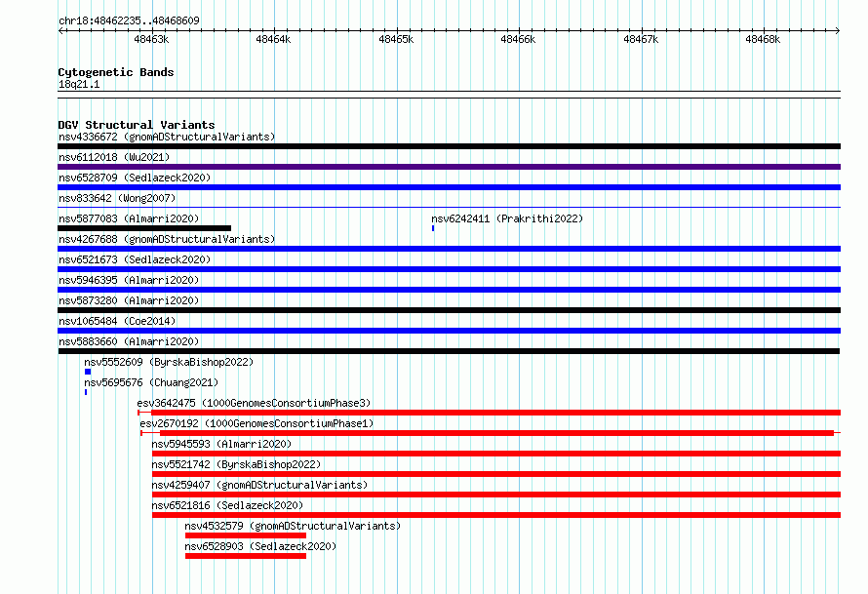The image size is (868, 594).
Task: Select nsv6521816 (Sedlazeck2020) label
Action: click(227, 505)
